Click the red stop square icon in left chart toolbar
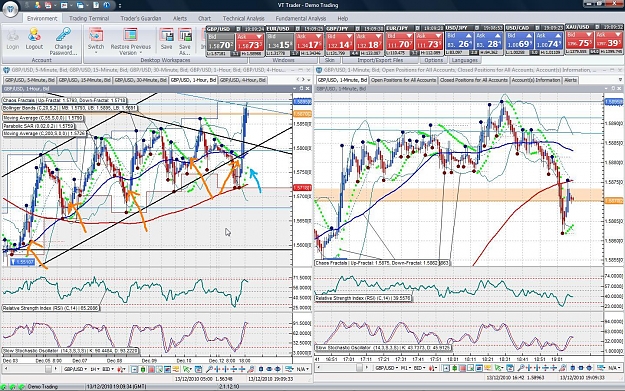The width and height of the screenshot is (625, 391). point(151,369)
